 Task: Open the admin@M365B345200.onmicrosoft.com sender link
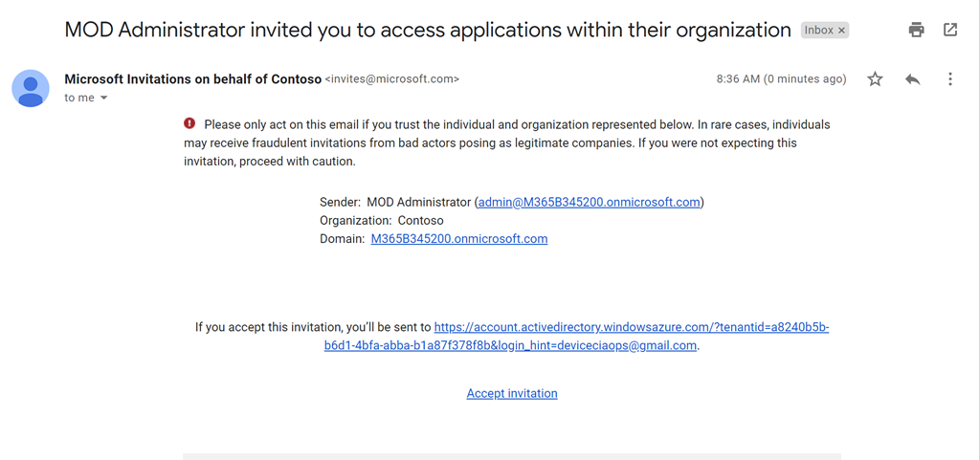[589, 202]
